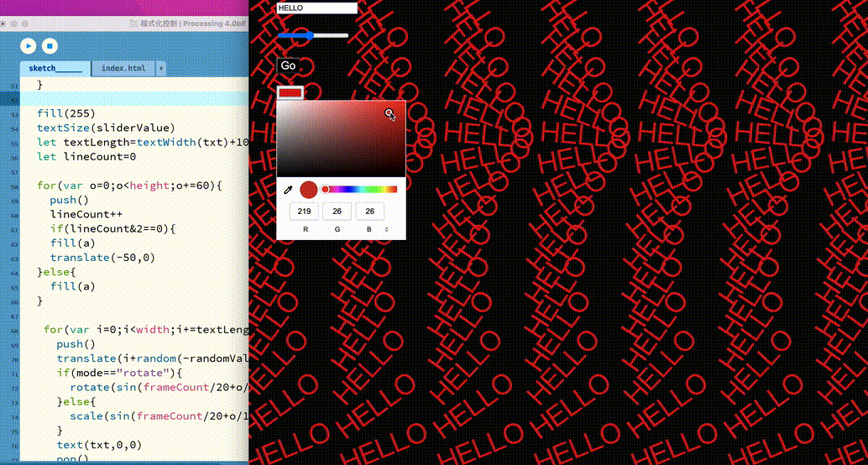Activate the eyedropper tool in color picker

(287, 190)
